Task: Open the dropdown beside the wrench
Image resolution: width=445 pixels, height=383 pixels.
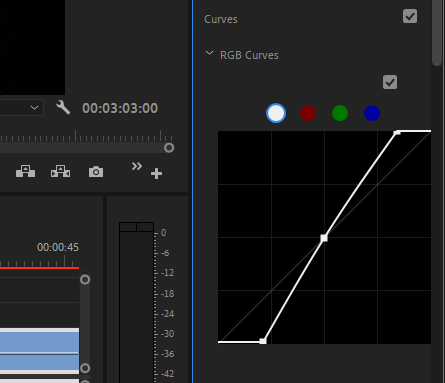Action: (x=22, y=108)
